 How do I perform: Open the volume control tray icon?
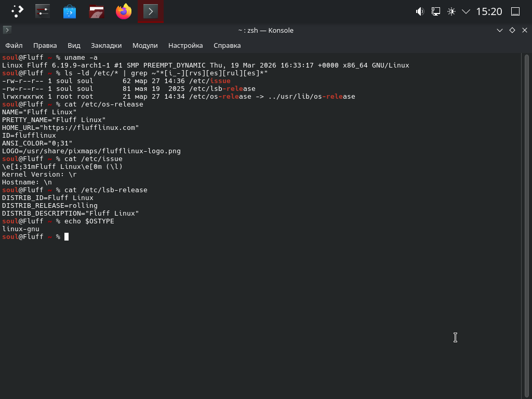(x=420, y=11)
